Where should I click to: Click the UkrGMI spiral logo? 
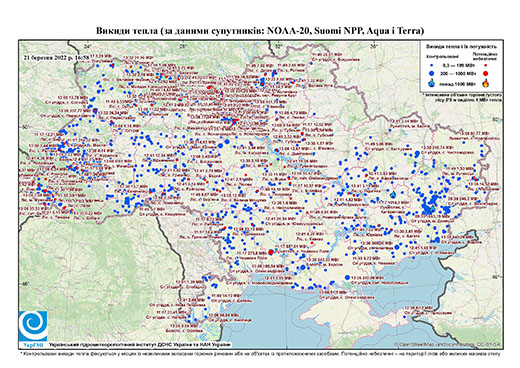[33, 326]
